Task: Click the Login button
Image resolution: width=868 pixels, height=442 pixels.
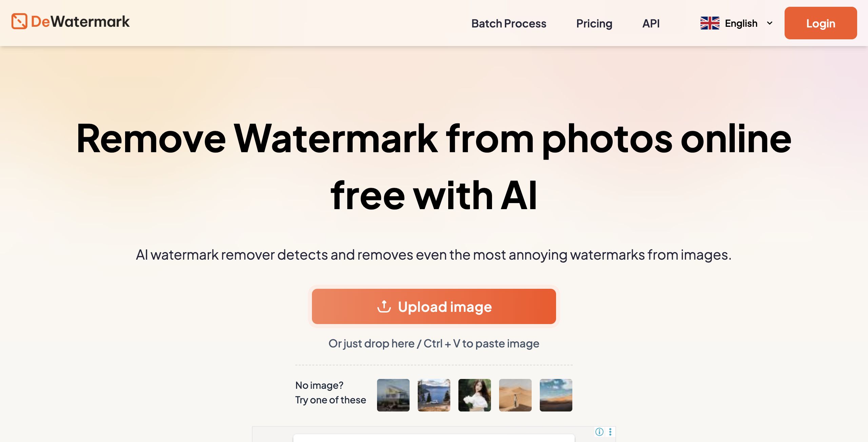Action: click(x=821, y=23)
